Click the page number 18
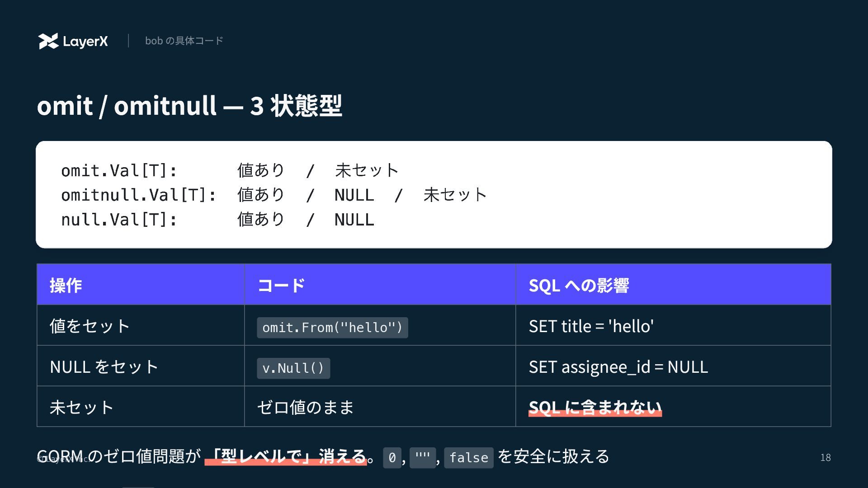This screenshot has height=488, width=868. pyautogui.click(x=825, y=457)
